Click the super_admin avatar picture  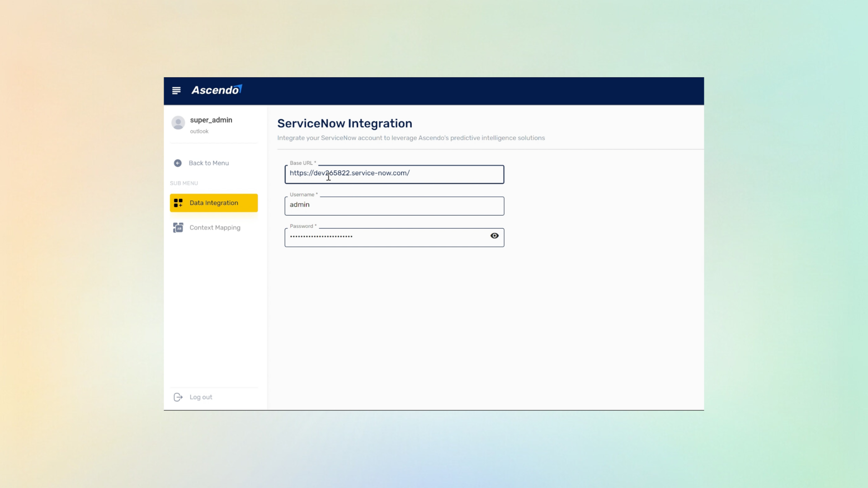tap(178, 123)
